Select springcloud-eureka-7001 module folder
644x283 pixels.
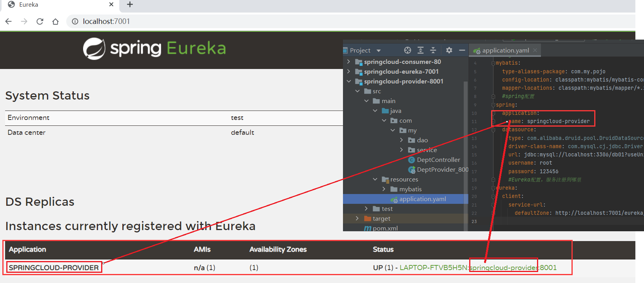click(397, 71)
